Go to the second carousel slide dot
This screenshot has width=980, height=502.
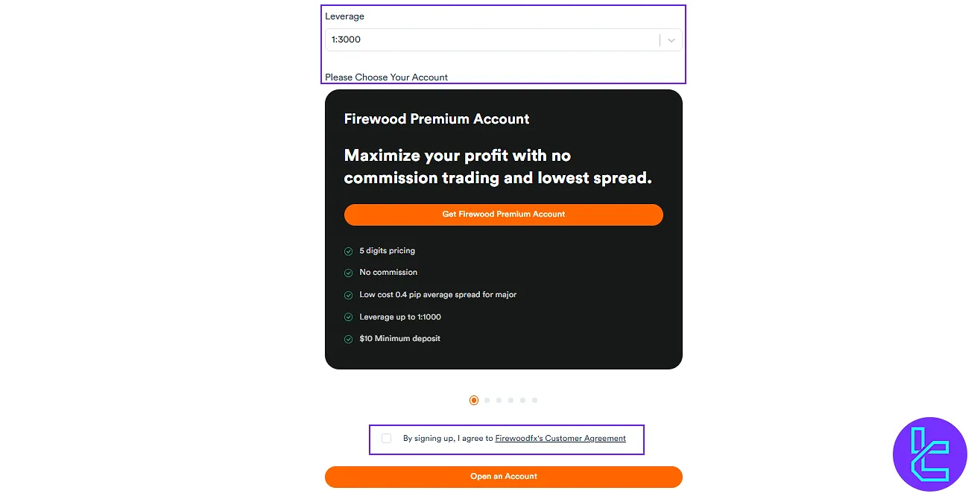[487, 401]
